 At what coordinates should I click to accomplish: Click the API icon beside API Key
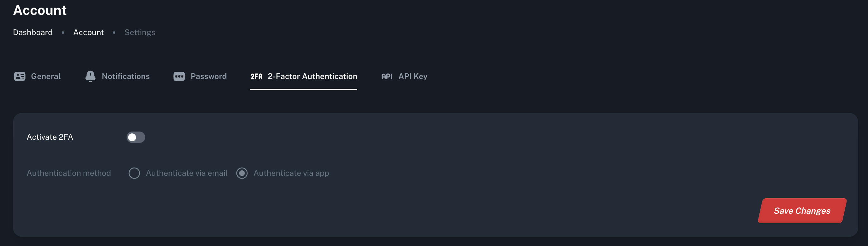tap(386, 77)
